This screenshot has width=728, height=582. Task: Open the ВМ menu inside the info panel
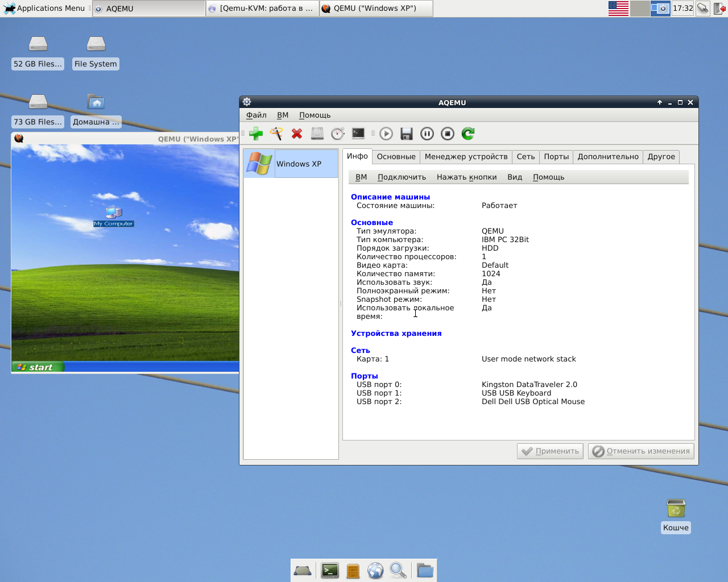361,177
